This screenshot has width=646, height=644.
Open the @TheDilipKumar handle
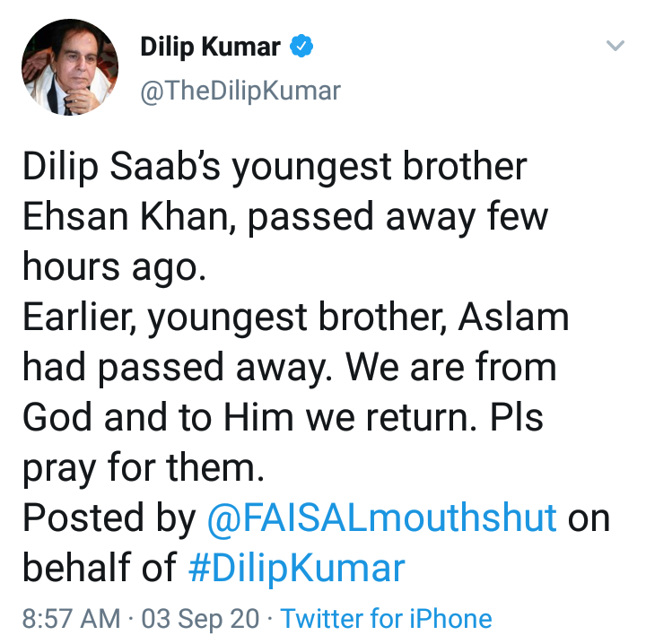pos(240,91)
